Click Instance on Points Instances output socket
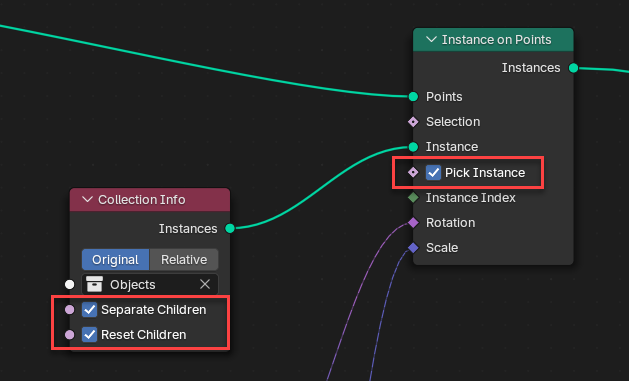The height and width of the screenshot is (381, 629). (x=574, y=68)
